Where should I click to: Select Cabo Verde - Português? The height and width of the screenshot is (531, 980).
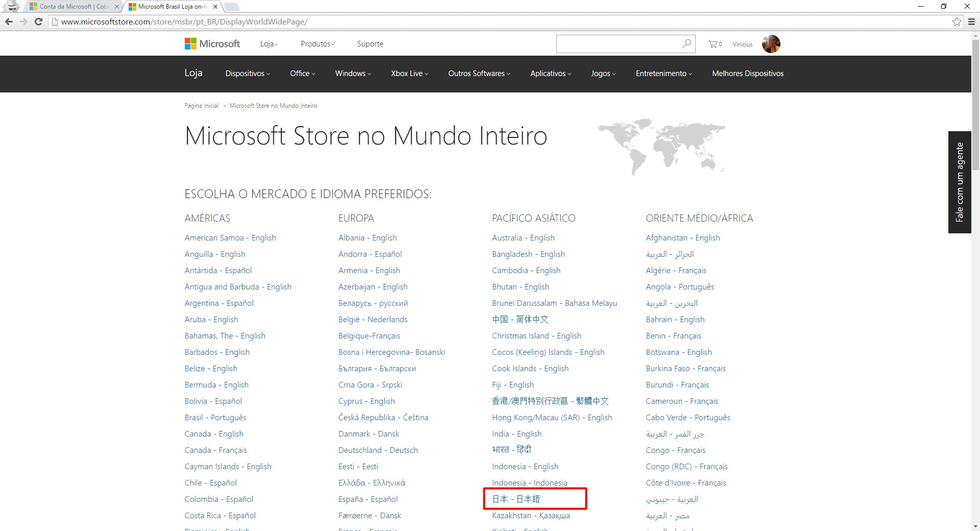688,418
